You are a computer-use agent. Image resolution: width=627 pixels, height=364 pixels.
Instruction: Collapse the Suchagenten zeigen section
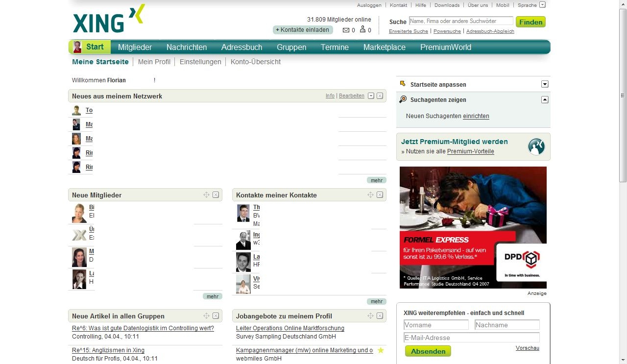click(545, 99)
